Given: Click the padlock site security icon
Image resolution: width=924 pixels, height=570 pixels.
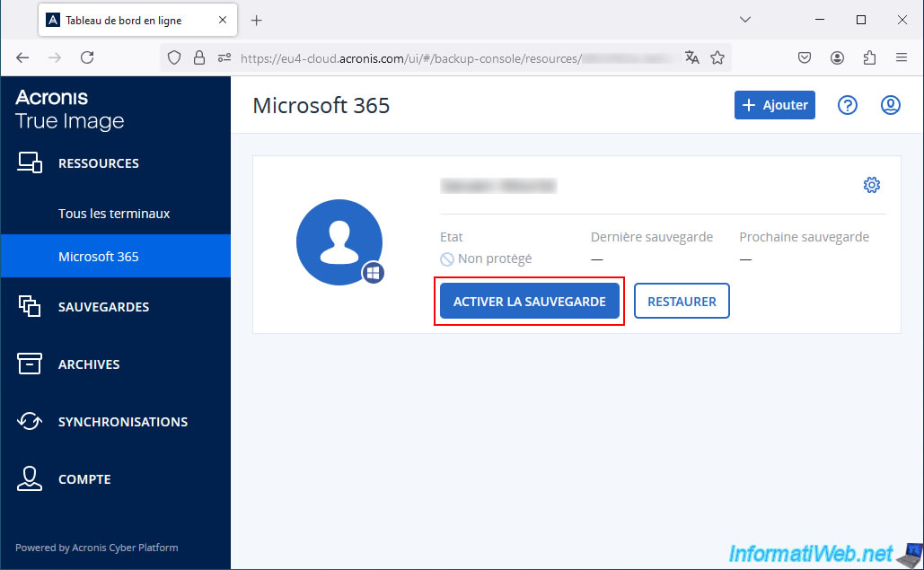Looking at the screenshot, I should click(x=199, y=57).
